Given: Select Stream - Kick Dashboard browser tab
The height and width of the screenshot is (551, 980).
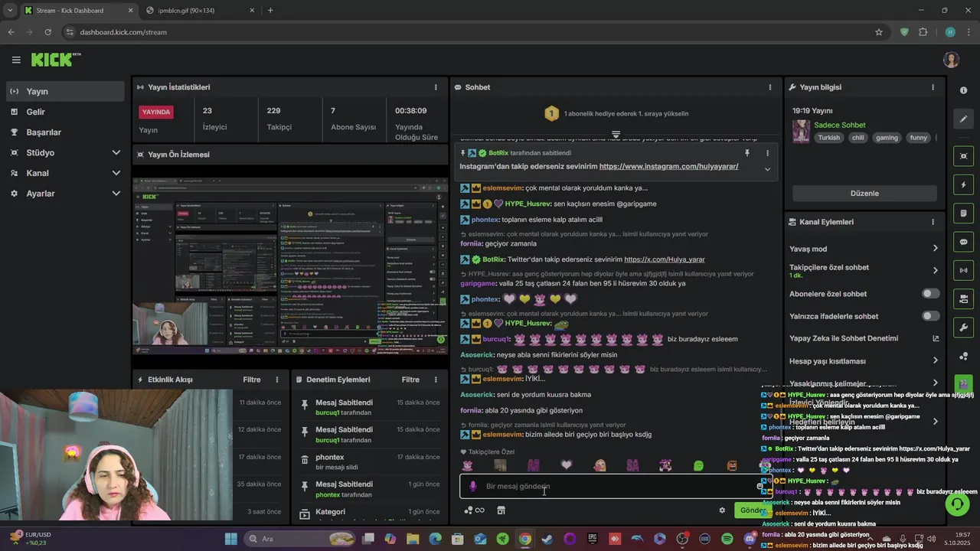Looking at the screenshot, I should click(79, 11).
